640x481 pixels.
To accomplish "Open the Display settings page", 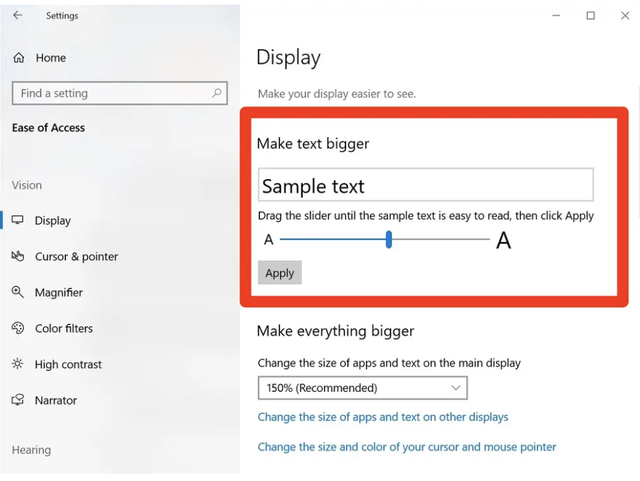I will pyautogui.click(x=53, y=220).
